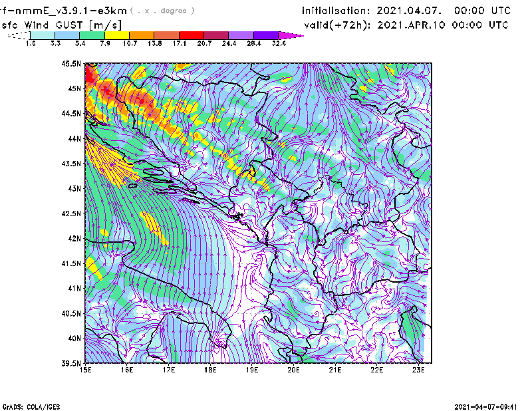Click the "21E" longitude label
The image size is (532, 411).
click(335, 370)
